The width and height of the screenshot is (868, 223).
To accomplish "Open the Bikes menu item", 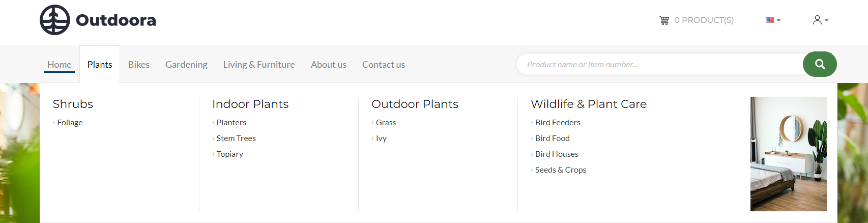I will [x=139, y=65].
